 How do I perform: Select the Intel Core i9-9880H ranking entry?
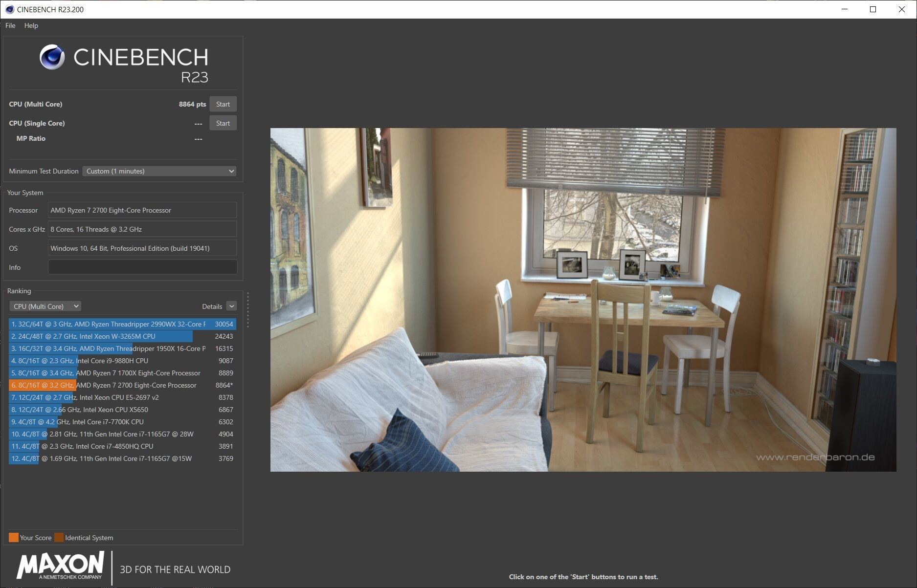(122, 361)
